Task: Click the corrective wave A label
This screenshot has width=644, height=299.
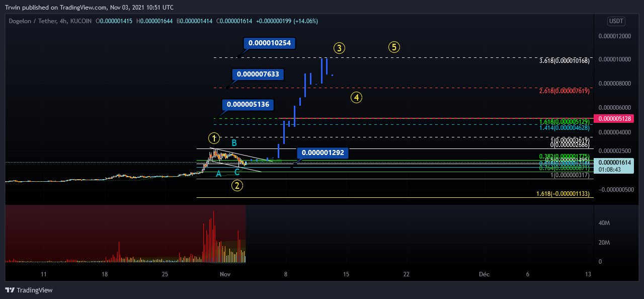Action: (x=218, y=174)
